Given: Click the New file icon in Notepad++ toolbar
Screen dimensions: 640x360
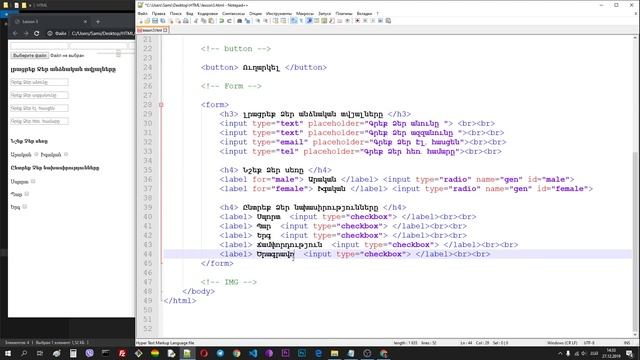Looking at the screenshot, I should 141,20.
